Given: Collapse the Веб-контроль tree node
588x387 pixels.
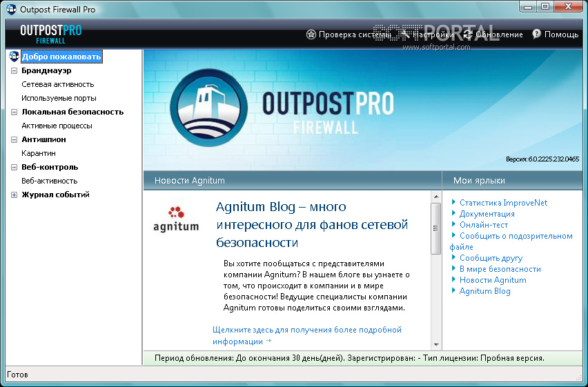Looking at the screenshot, I should click(14, 167).
